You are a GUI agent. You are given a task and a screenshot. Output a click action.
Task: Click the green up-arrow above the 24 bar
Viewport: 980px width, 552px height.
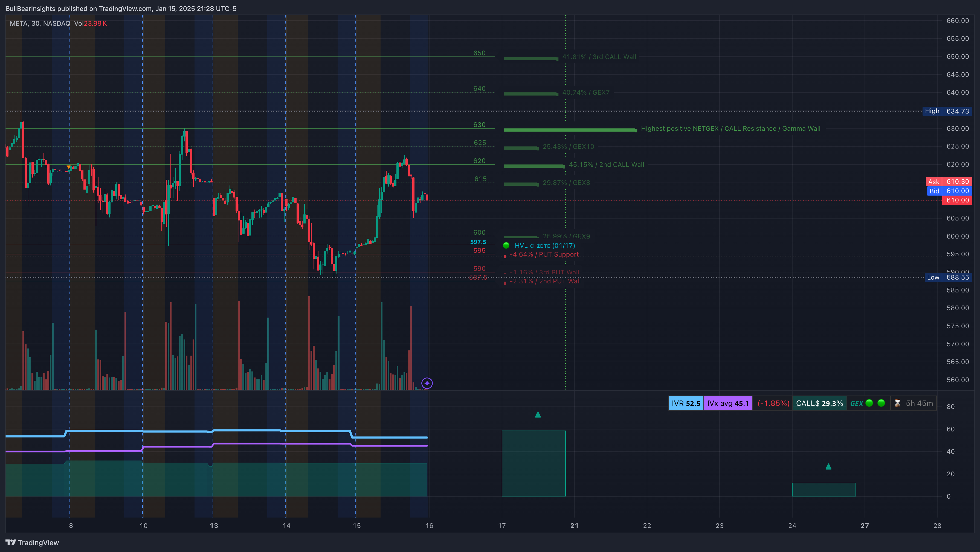click(x=828, y=466)
